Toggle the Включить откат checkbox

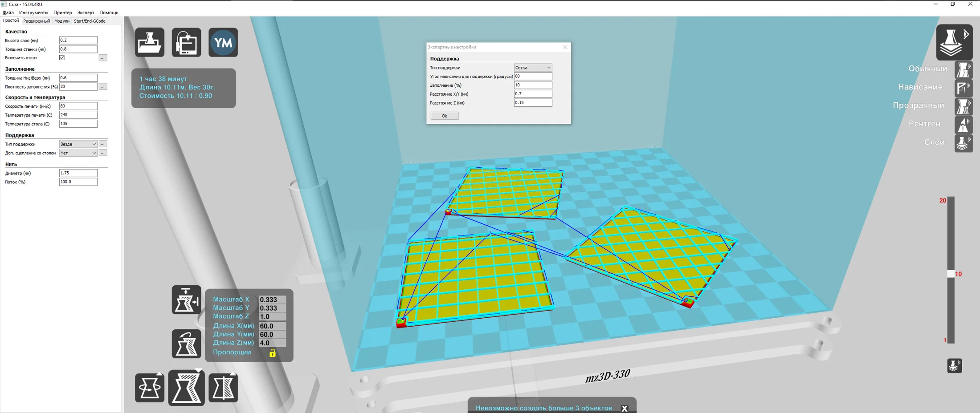point(62,57)
